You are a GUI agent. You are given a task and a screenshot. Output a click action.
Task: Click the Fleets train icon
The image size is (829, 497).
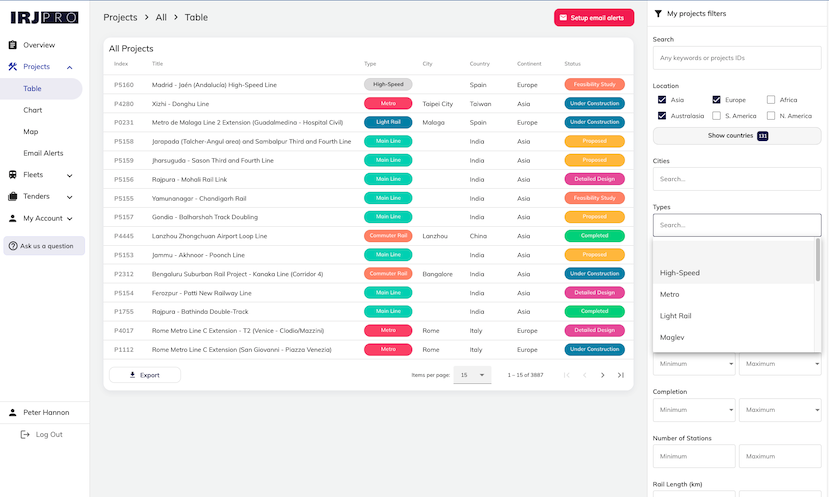click(13, 175)
